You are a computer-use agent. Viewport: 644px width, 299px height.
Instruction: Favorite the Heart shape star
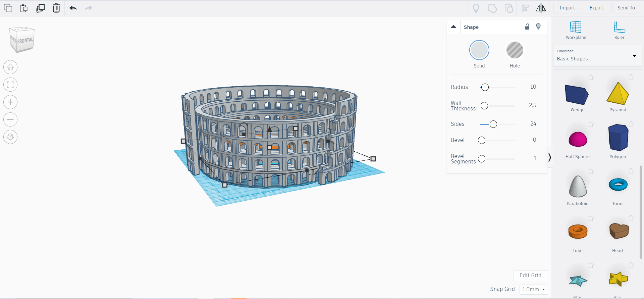631,218
